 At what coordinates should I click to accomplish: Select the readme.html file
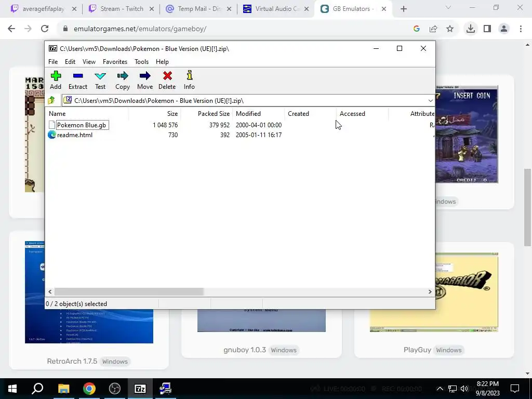75,135
